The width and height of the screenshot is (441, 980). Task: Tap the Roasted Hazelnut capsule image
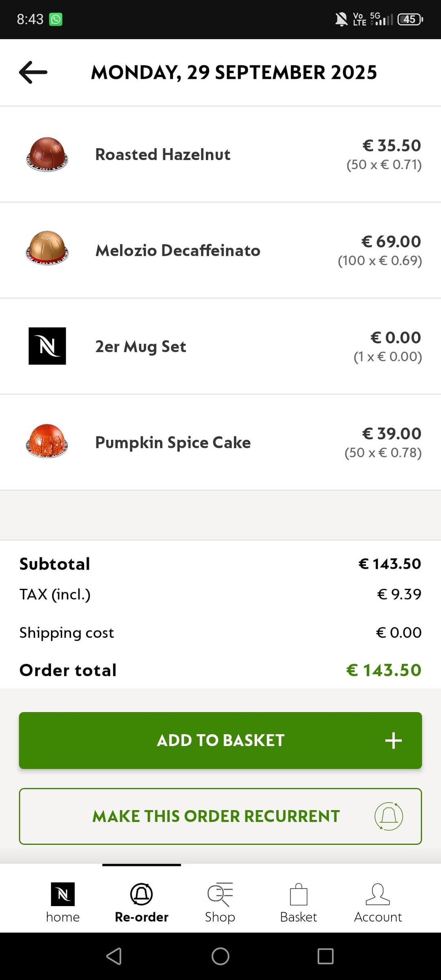pos(47,154)
